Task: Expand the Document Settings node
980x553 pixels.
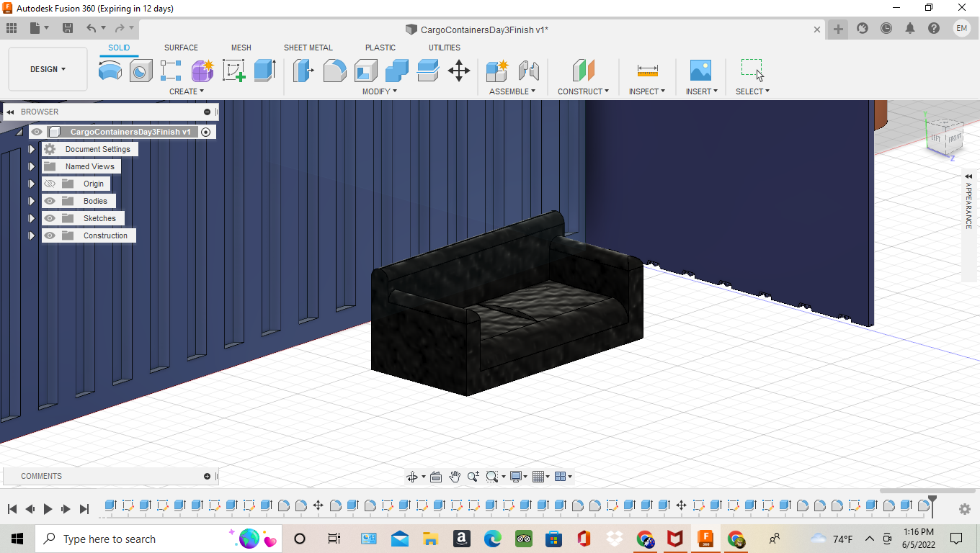Action: coord(32,149)
